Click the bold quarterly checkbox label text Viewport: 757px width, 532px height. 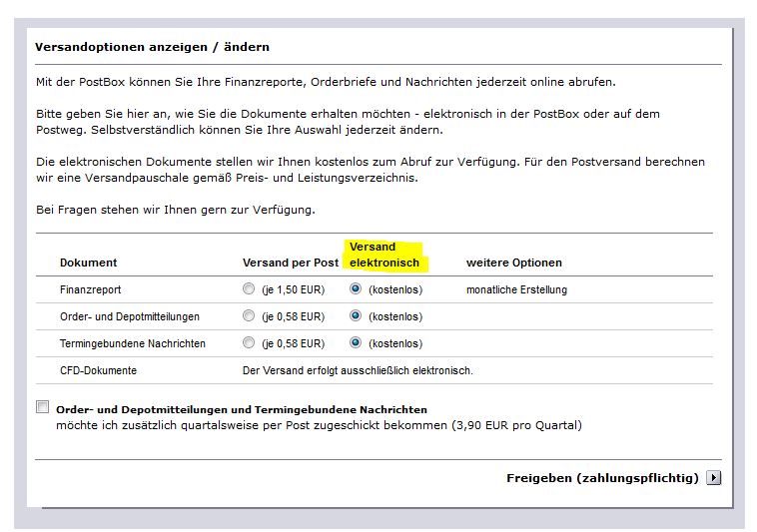(x=242, y=409)
